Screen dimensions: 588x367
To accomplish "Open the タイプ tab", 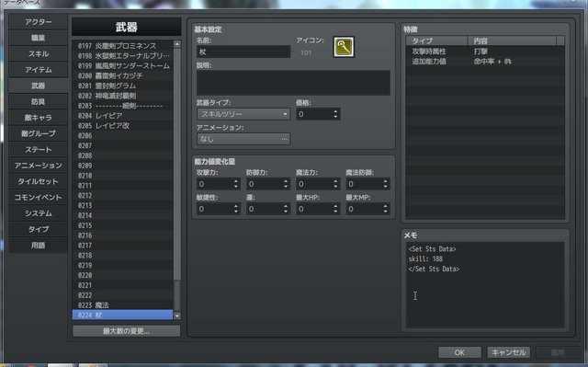I will (x=39, y=229).
